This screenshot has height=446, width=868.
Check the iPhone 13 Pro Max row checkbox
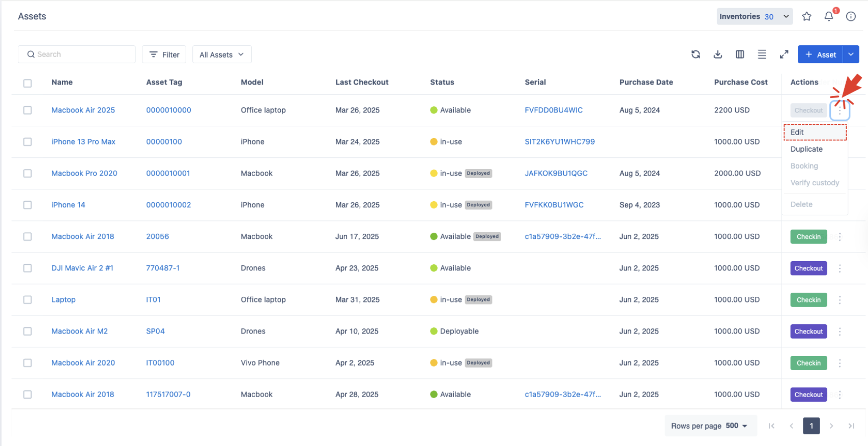point(27,142)
